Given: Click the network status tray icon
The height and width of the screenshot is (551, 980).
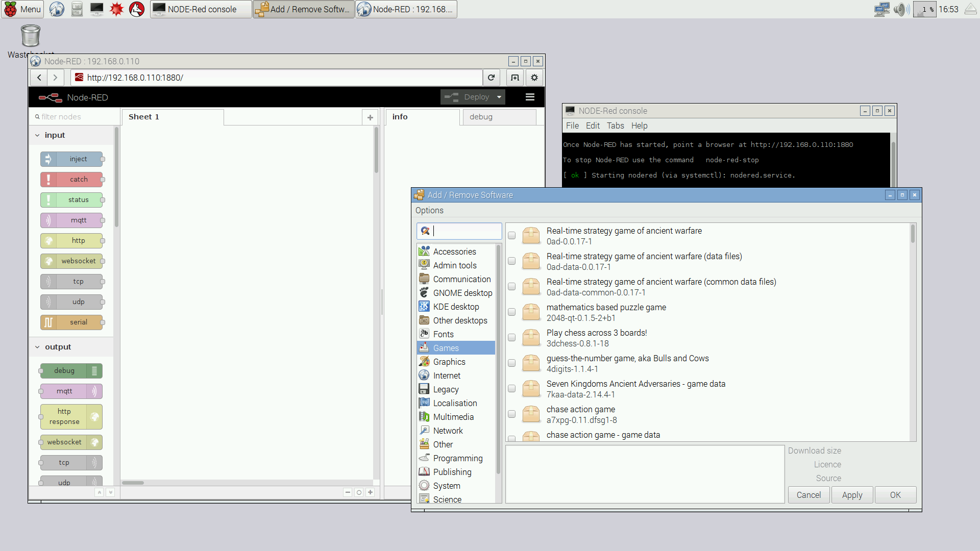Looking at the screenshot, I should point(881,9).
